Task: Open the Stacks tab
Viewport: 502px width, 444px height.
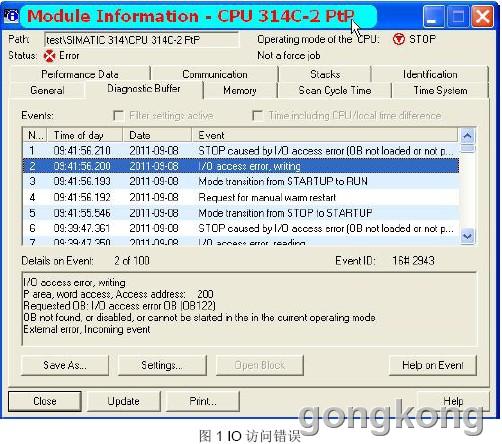Action: (x=325, y=74)
